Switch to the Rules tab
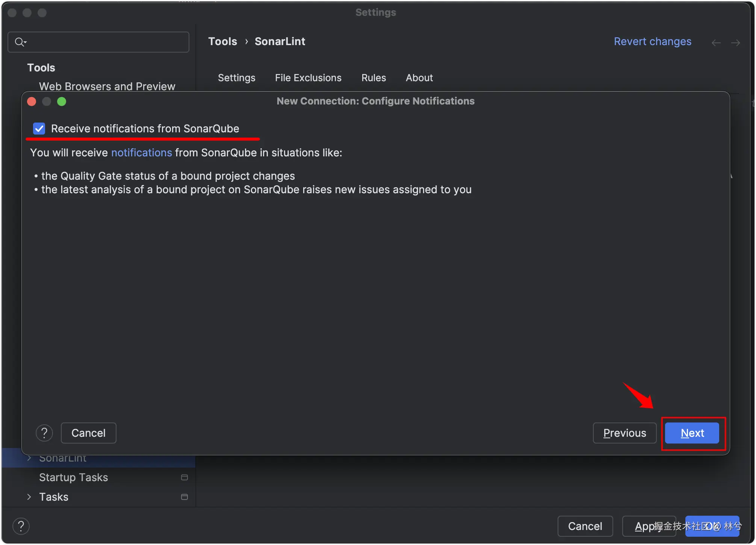 click(x=373, y=78)
